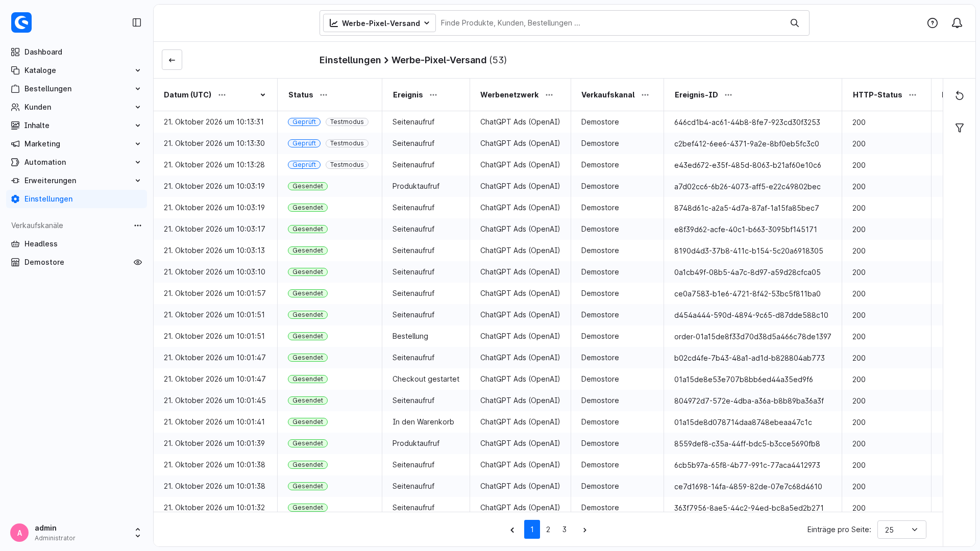
Task: Click the search magnifier icon
Action: [x=795, y=23]
